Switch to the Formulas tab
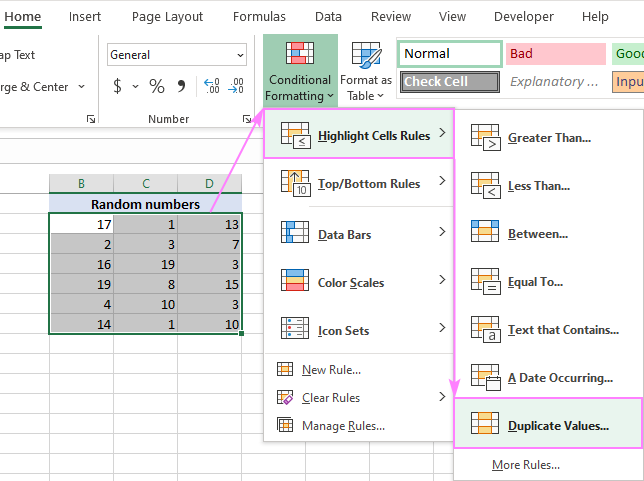 coord(257,17)
